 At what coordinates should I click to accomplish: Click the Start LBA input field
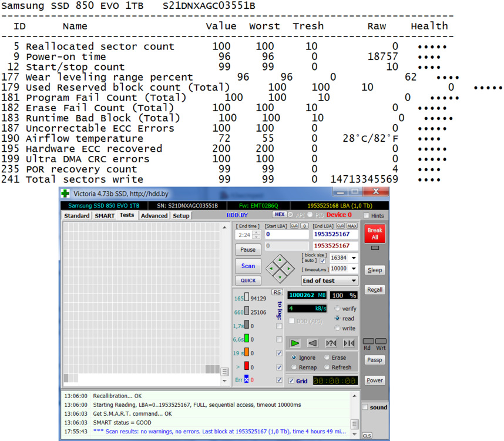pos(287,234)
